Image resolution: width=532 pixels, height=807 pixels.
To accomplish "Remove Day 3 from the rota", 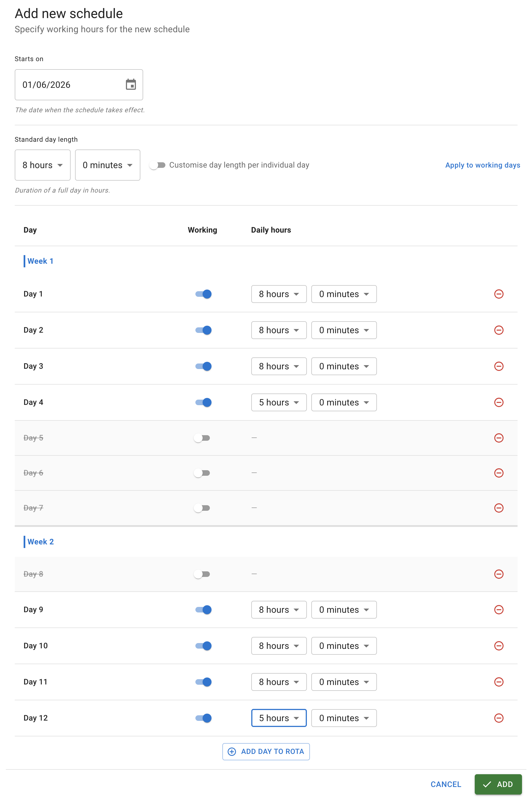I will tap(498, 366).
